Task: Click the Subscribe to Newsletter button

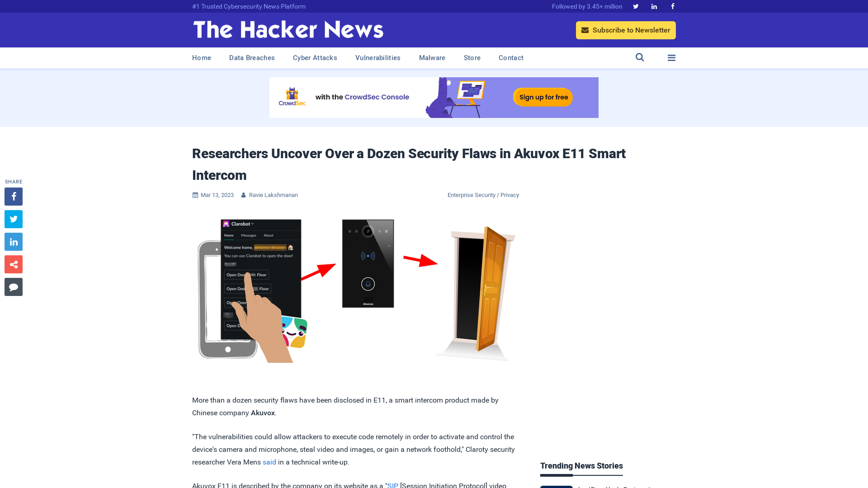Action: coord(626,30)
